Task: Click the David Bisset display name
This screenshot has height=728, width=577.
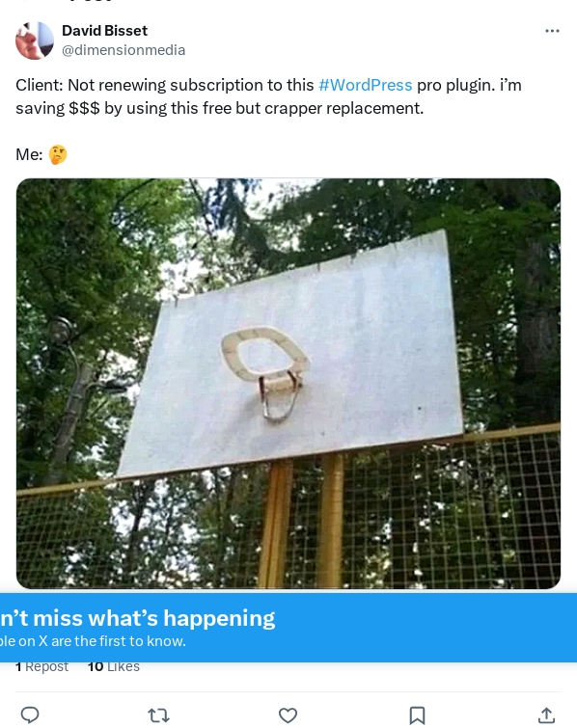Action: 104,31
